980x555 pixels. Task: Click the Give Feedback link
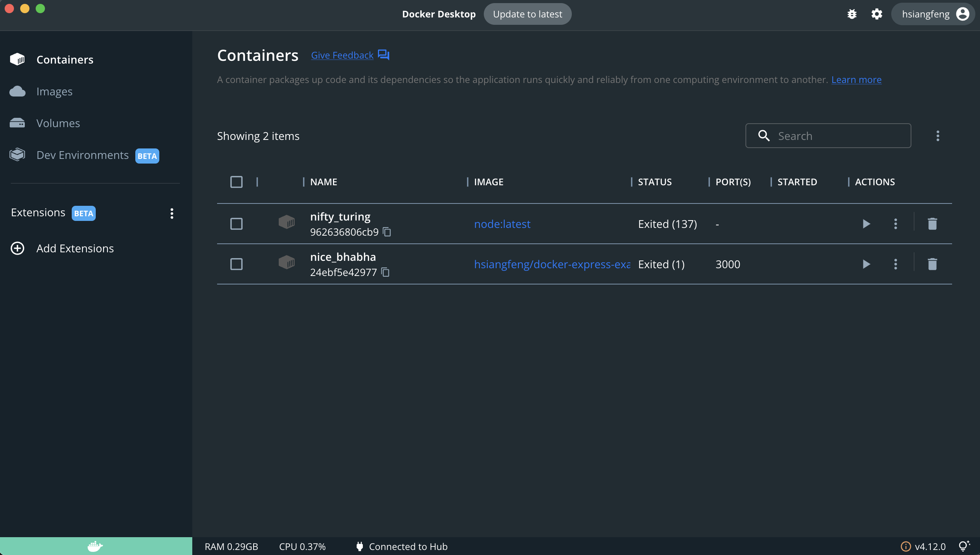tap(343, 55)
